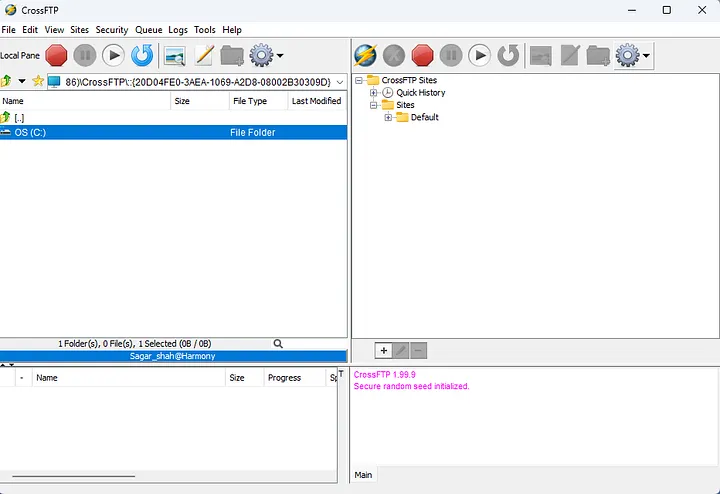Click the grayed edit icon in remote toolbar
Image resolution: width=720 pixels, height=494 pixels.
click(x=570, y=56)
